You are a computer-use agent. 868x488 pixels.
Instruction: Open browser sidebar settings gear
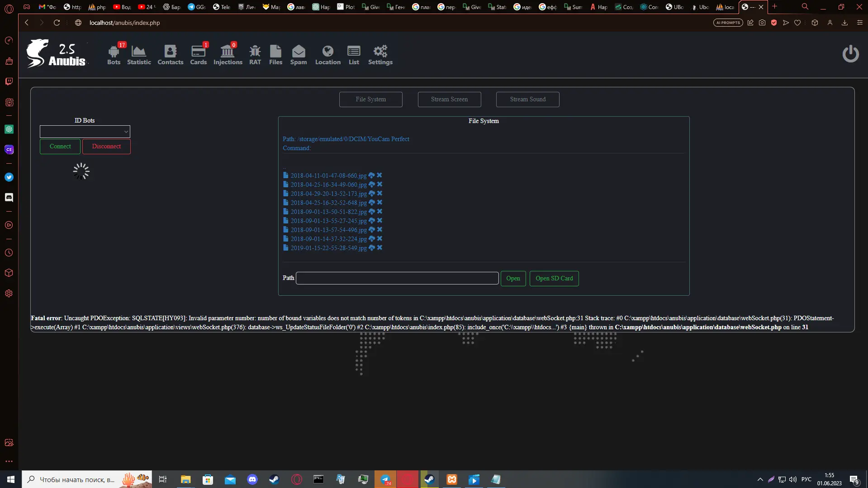point(9,294)
